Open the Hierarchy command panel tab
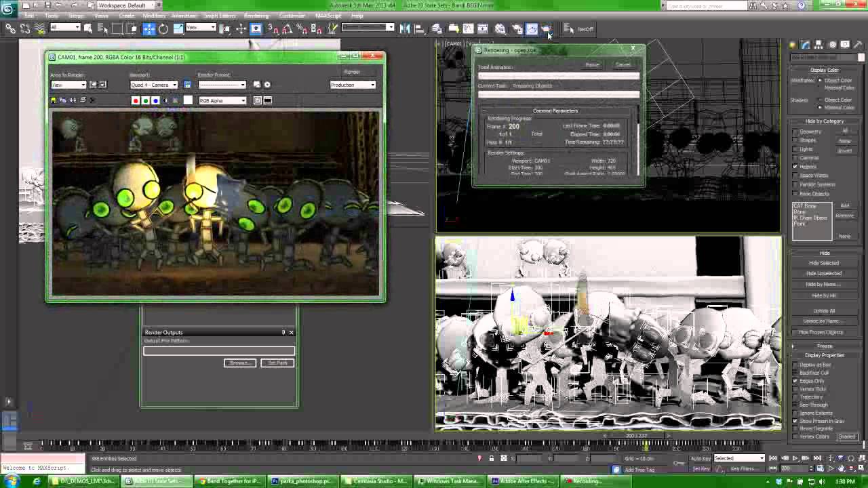The image size is (868, 488). click(x=818, y=45)
